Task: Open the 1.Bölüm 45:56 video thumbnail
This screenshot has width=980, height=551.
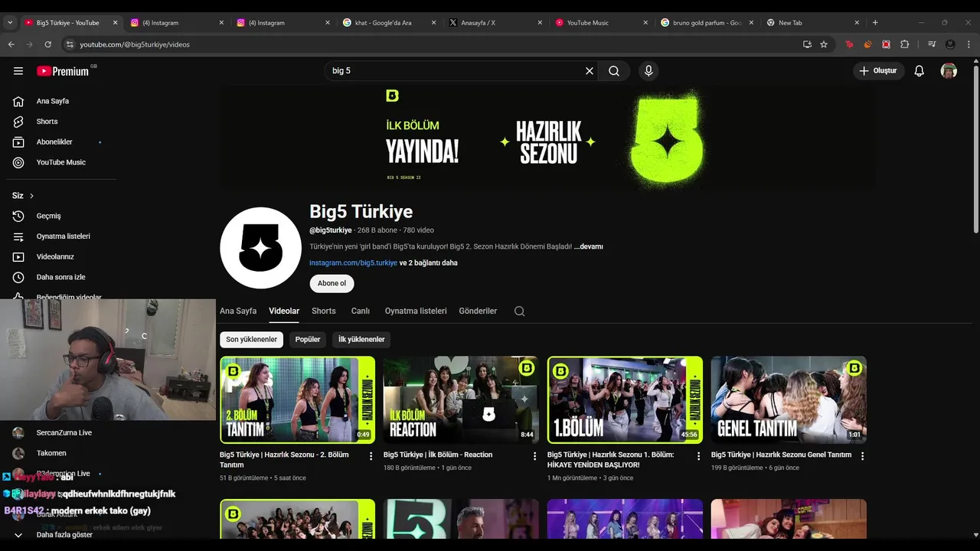Action: pyautogui.click(x=625, y=399)
